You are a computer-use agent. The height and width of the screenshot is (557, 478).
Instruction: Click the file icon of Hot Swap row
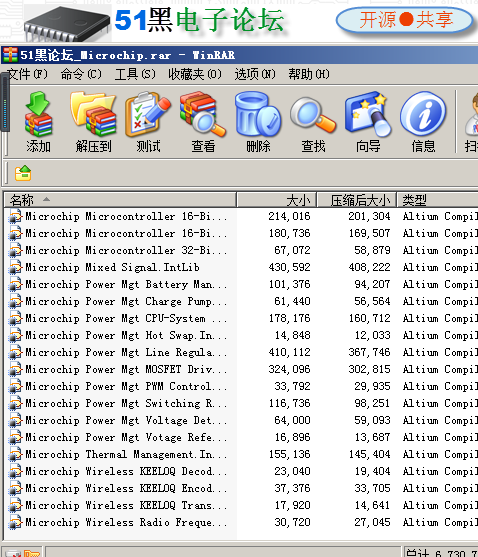tap(15, 335)
